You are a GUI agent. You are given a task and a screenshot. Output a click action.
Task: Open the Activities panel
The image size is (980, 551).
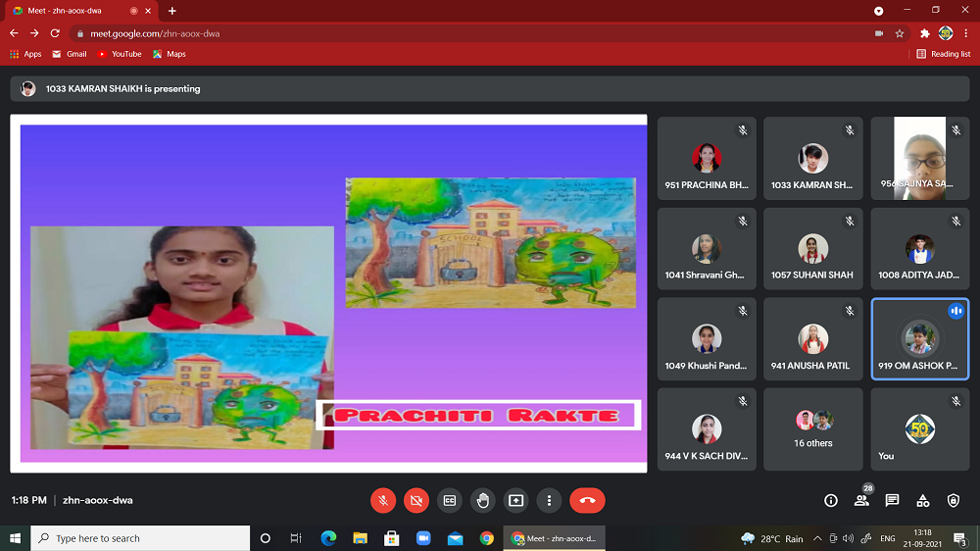click(922, 500)
